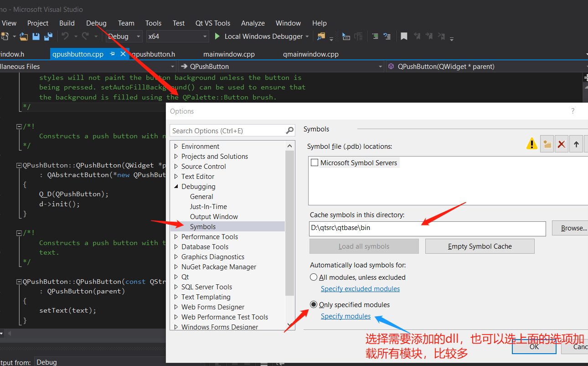588x366 pixels.
Task: Open the Qt VS Tools menu
Action: pos(213,23)
